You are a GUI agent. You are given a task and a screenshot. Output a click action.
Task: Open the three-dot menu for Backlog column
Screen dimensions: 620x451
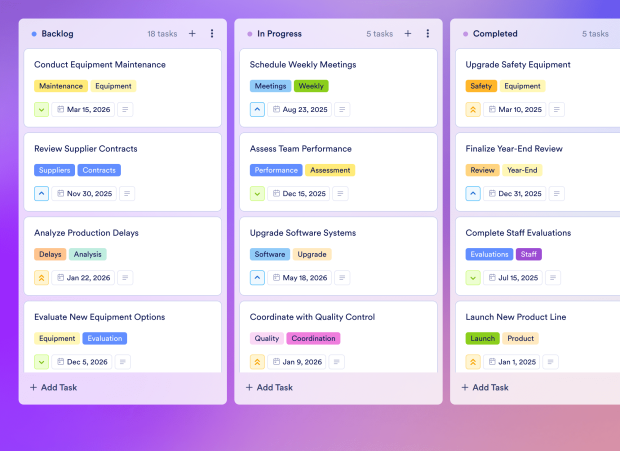coord(212,33)
